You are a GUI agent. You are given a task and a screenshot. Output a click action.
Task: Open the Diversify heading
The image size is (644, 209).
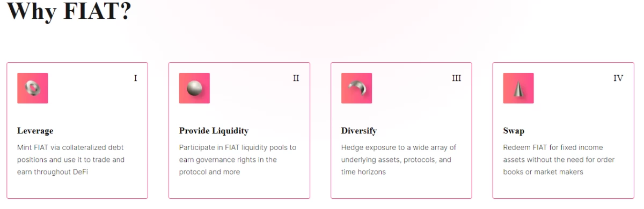(359, 131)
